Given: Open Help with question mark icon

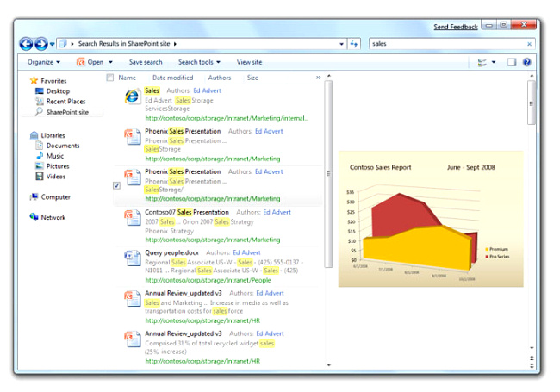Looking at the screenshot, I should click(x=526, y=62).
